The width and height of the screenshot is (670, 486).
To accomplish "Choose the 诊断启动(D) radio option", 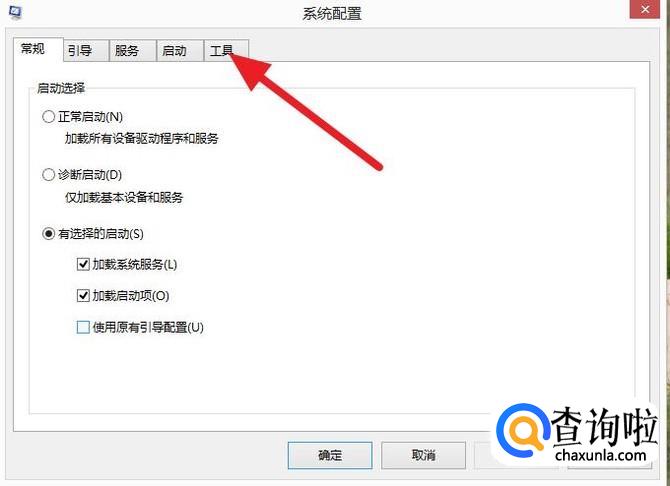I will click(x=48, y=174).
